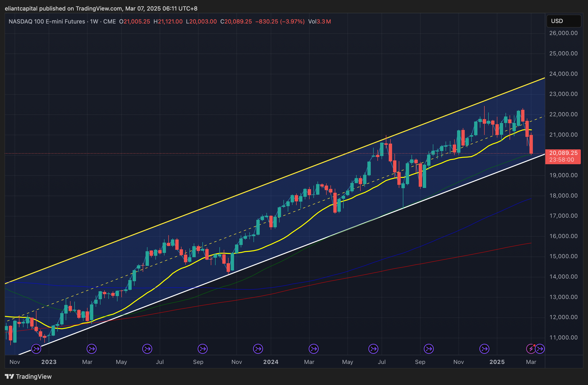
Task: Open the USD currency selector
Action: click(564, 21)
